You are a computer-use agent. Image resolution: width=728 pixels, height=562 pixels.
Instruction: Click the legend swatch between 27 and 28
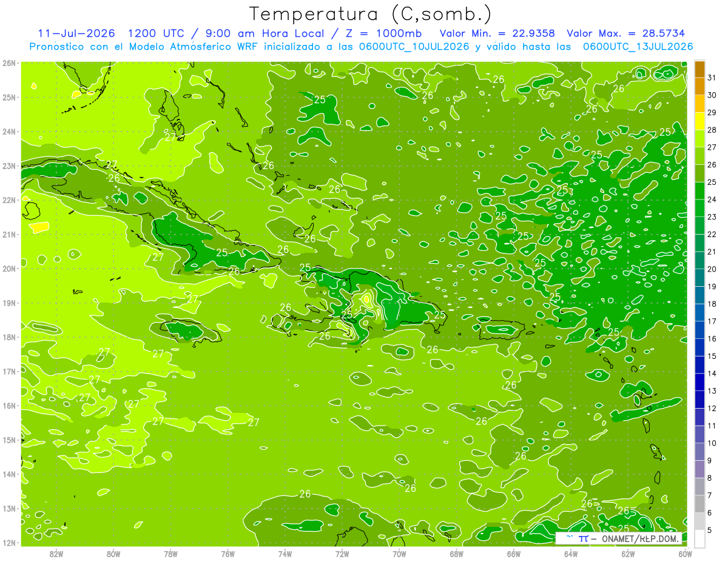tap(700, 139)
